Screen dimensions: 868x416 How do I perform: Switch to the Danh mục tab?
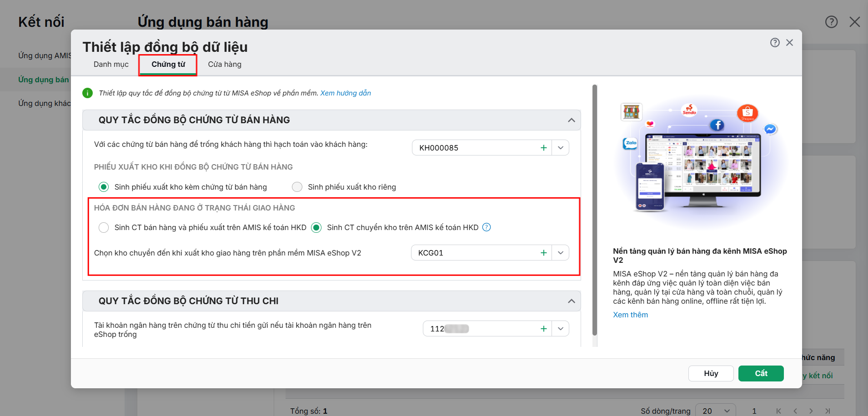coord(111,65)
